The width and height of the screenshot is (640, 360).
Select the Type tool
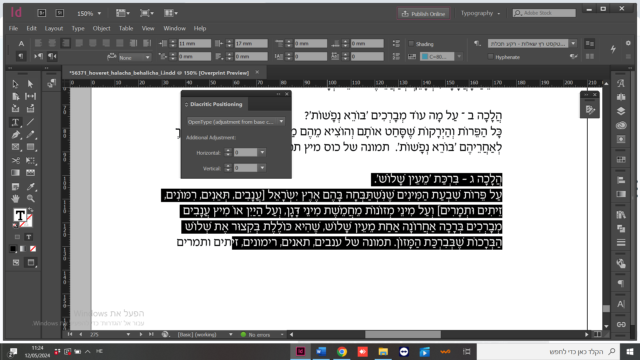[15, 122]
